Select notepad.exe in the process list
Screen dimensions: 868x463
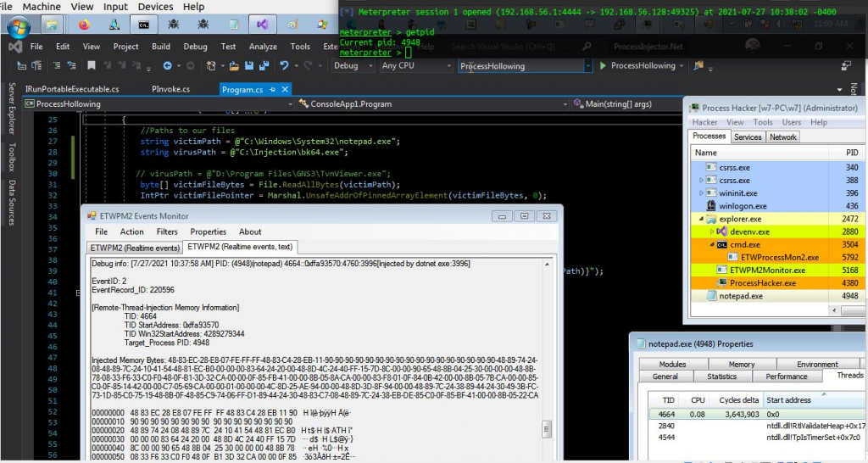(x=740, y=296)
